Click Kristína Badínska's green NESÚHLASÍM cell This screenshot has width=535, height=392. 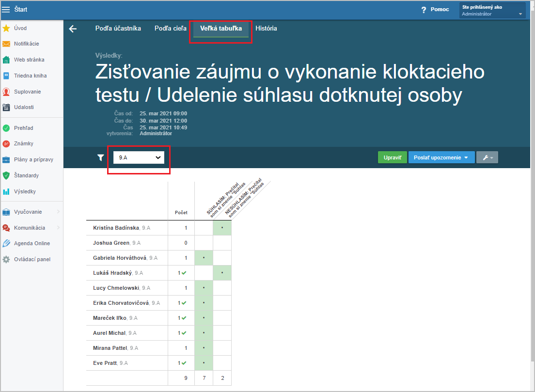click(x=222, y=228)
